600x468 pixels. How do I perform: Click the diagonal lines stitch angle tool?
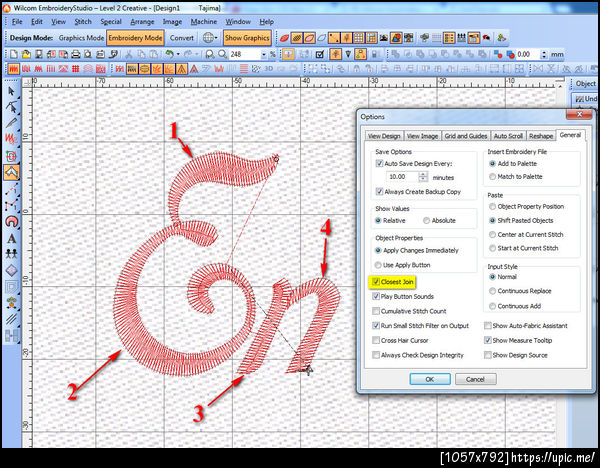pos(11,319)
